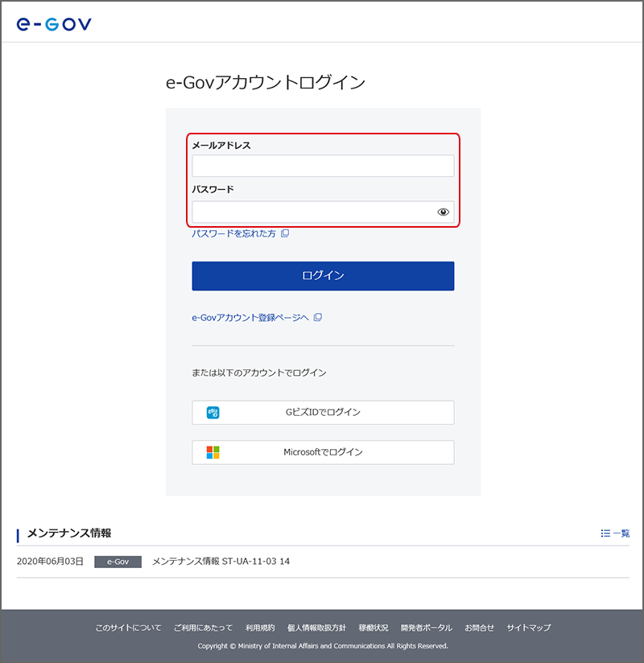Open footer link このサイトについて

pos(128,628)
